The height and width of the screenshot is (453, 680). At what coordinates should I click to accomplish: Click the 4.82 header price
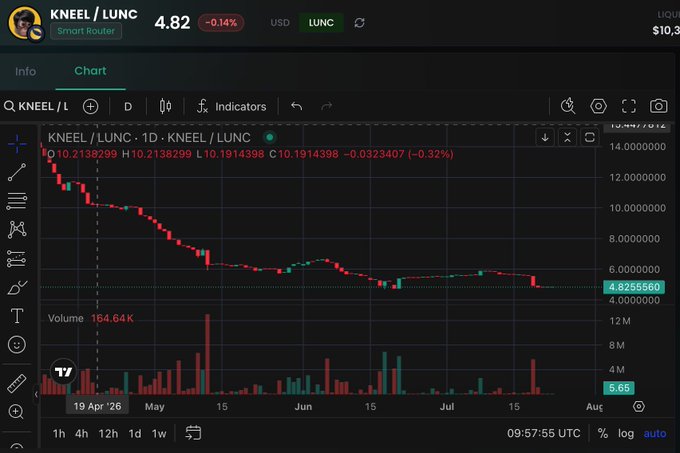tap(172, 23)
